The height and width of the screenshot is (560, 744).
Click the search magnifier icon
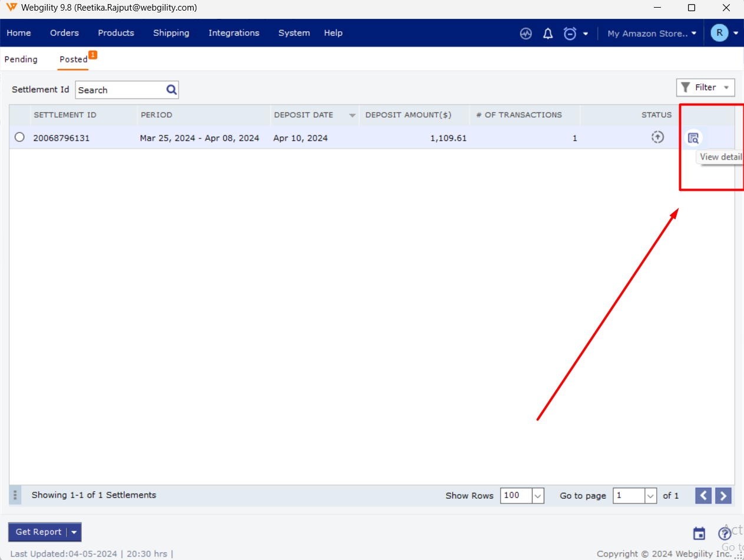(x=171, y=90)
